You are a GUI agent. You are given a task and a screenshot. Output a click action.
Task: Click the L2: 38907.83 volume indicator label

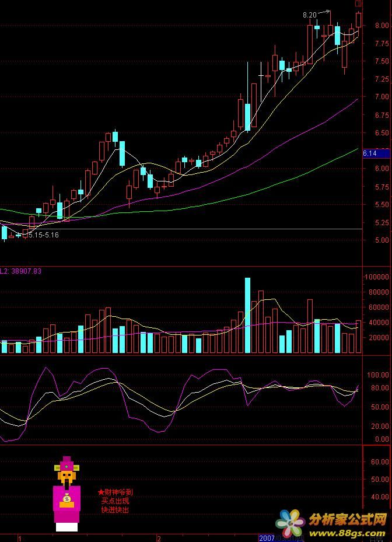(21, 271)
